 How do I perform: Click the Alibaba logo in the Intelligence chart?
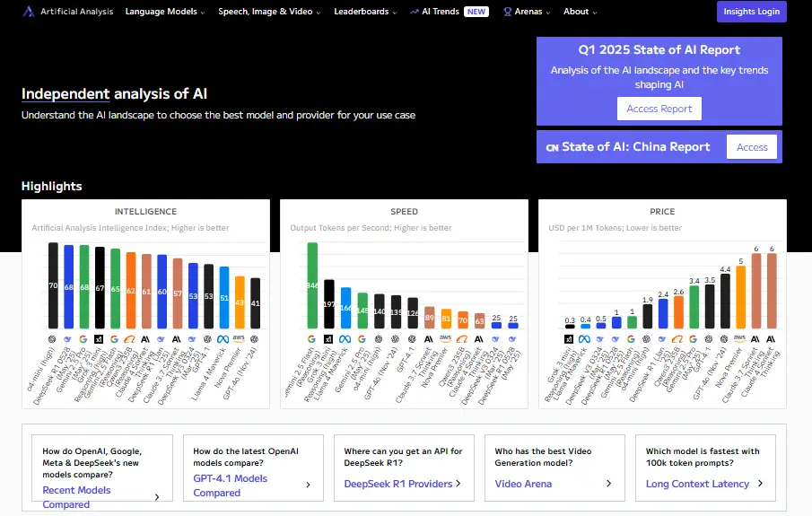130,339
